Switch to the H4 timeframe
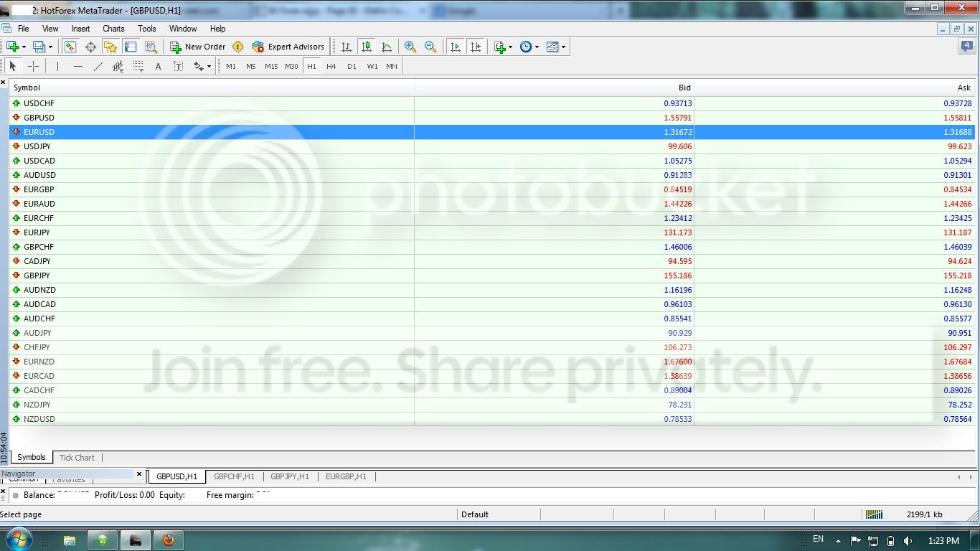This screenshot has width=980, height=551. (x=331, y=66)
